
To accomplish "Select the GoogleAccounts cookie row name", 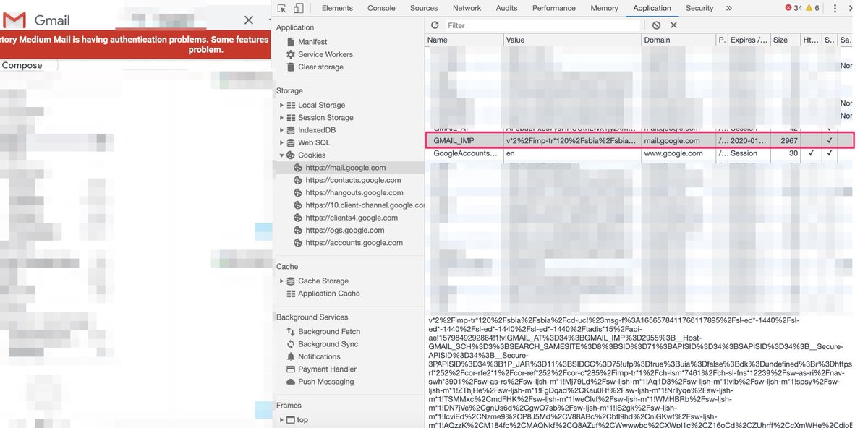I will click(464, 153).
